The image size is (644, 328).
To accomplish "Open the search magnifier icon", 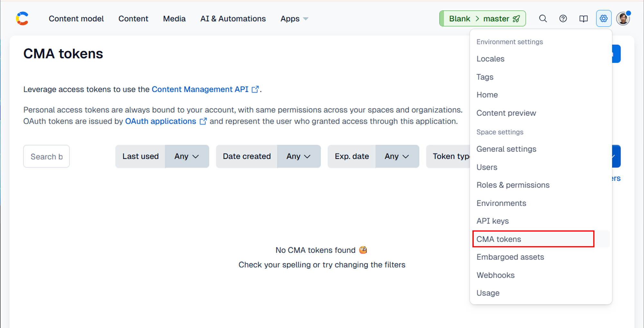I will pyautogui.click(x=543, y=19).
